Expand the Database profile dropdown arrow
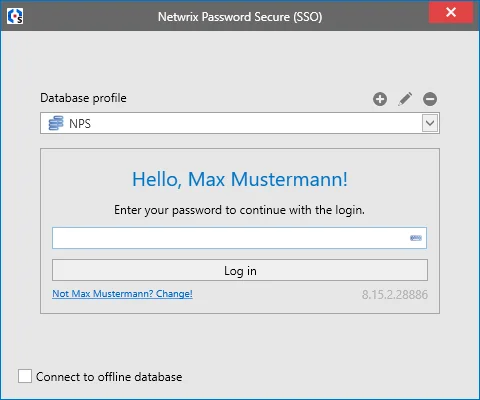 (x=430, y=123)
